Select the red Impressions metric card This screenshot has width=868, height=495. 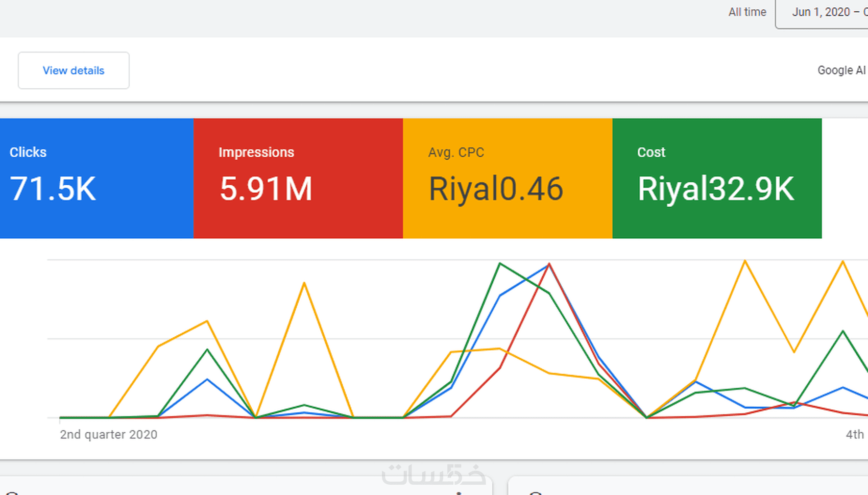click(x=299, y=178)
